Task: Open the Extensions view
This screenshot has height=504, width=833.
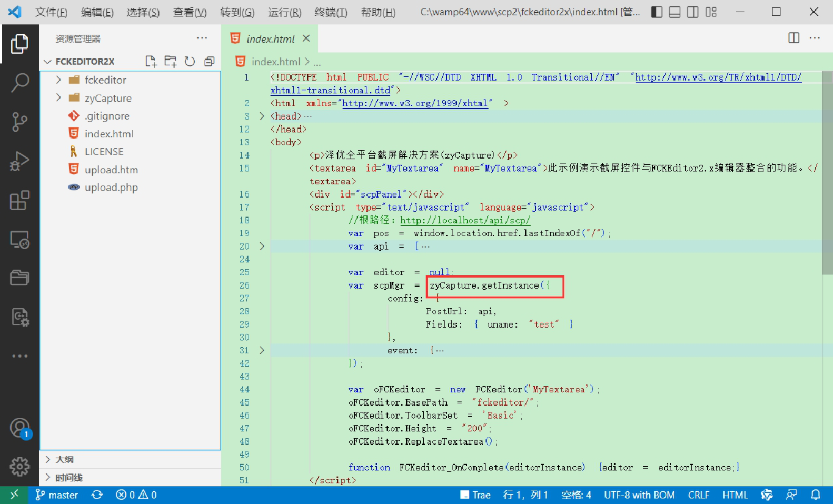Action: 20,200
